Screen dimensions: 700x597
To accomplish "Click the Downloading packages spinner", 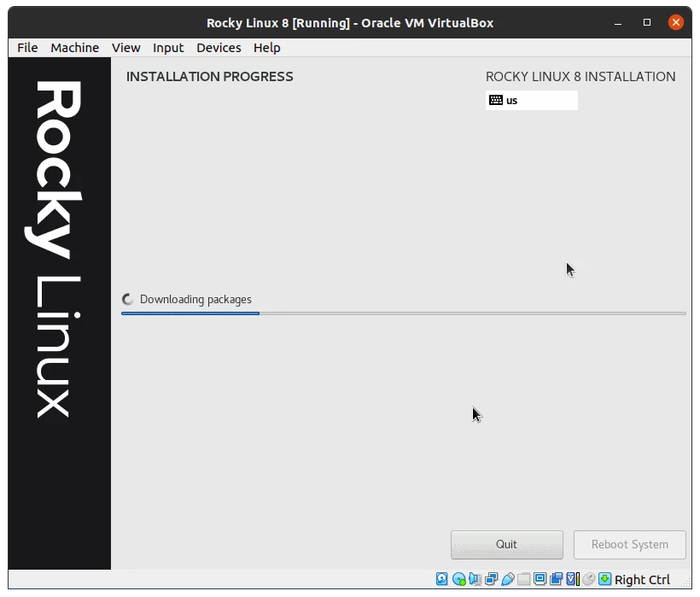I will [127, 299].
